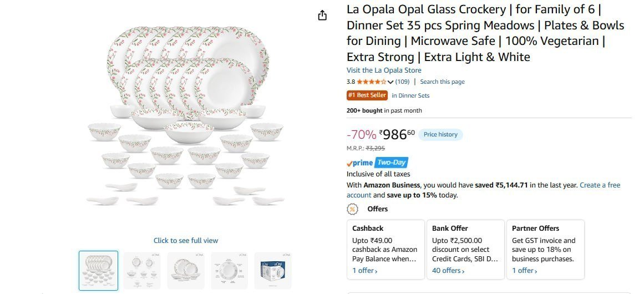Image resolution: width=644 pixels, height=294 pixels.
Task: Visit the La Opala Store link
Action: click(x=384, y=70)
